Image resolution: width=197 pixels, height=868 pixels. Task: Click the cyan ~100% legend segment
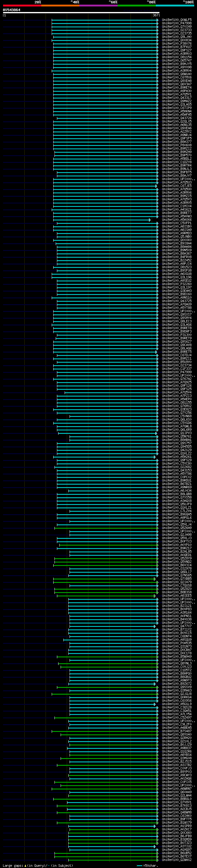[175, 6]
